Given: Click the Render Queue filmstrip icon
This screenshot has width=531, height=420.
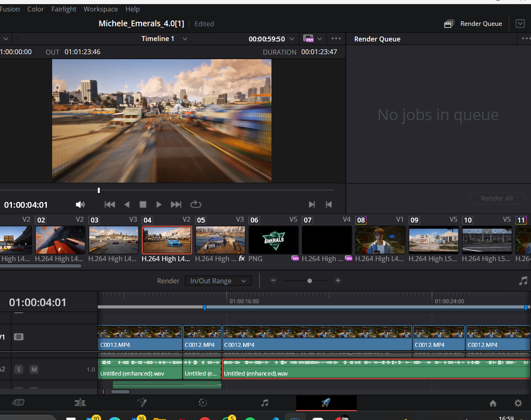Looking at the screenshot, I should [x=449, y=24].
